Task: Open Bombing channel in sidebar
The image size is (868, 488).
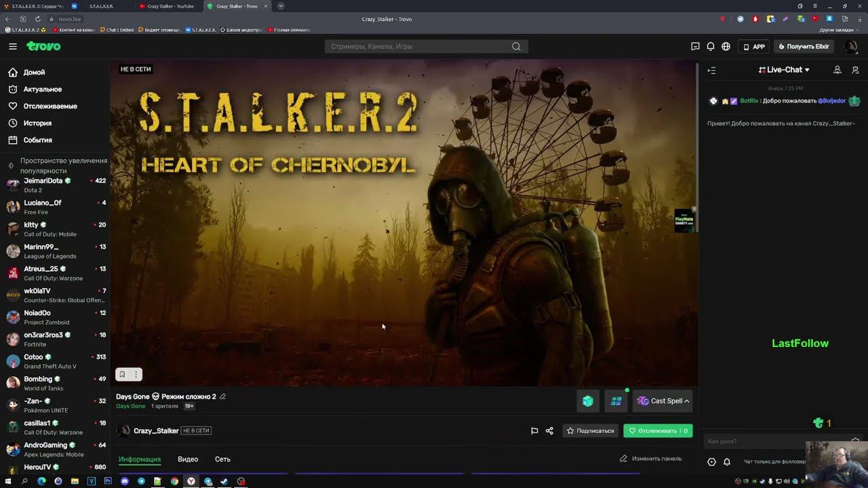Action: coord(55,383)
